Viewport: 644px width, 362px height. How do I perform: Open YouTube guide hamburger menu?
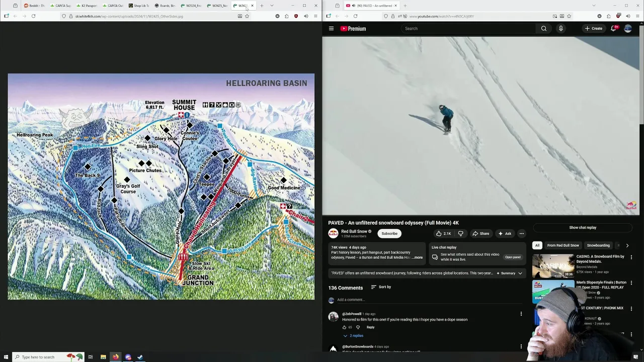tap(331, 29)
